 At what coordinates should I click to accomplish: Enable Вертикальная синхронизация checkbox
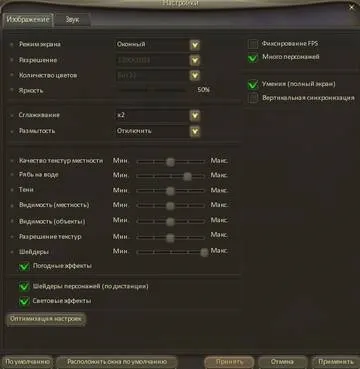click(x=253, y=98)
